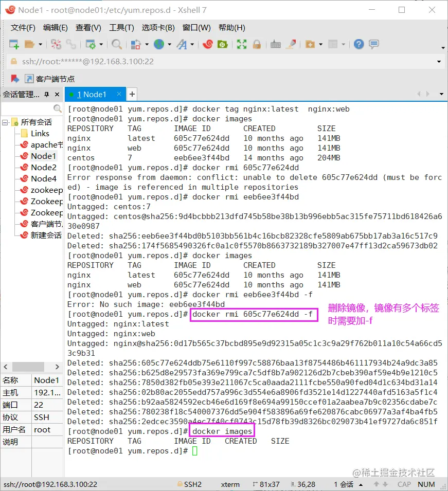
Task: Click the color scheme toolbar icon
Action: point(136,44)
